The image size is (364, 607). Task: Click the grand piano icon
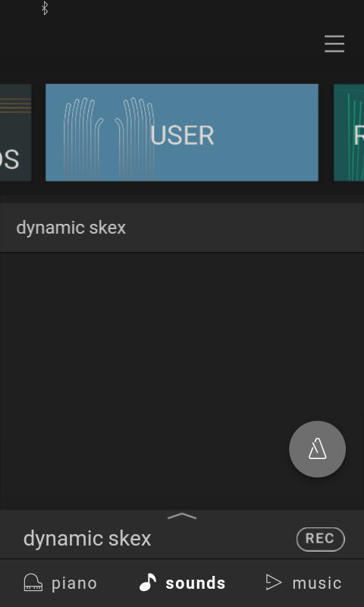click(33, 583)
